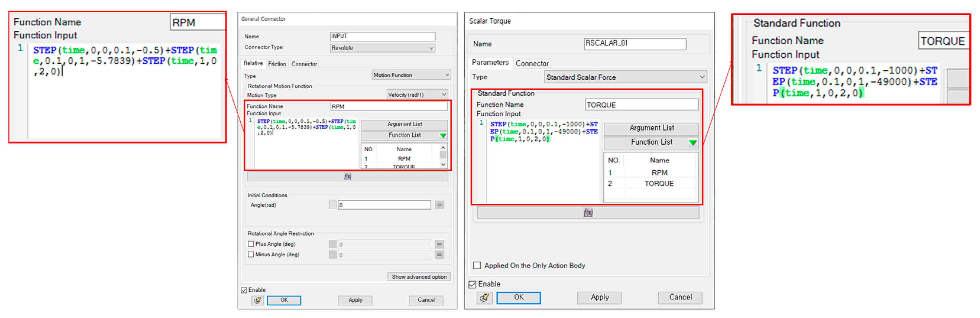Click the f(x) button in General Connector
This screenshot has height=318, width=980.
[x=347, y=177]
